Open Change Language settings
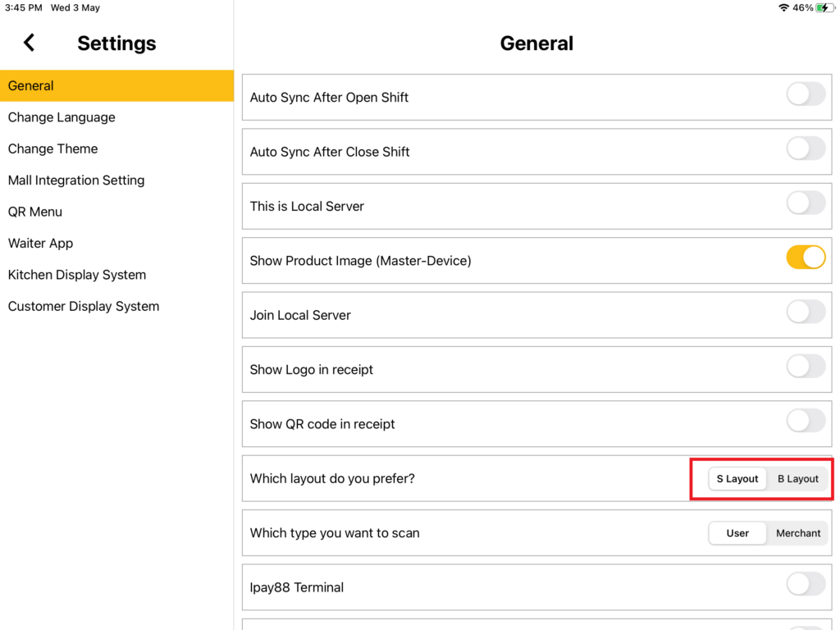This screenshot has height=630, width=840. pos(62,116)
